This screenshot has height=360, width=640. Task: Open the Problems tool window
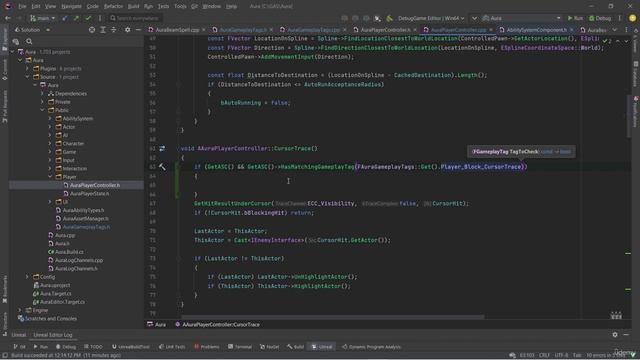[207, 347]
